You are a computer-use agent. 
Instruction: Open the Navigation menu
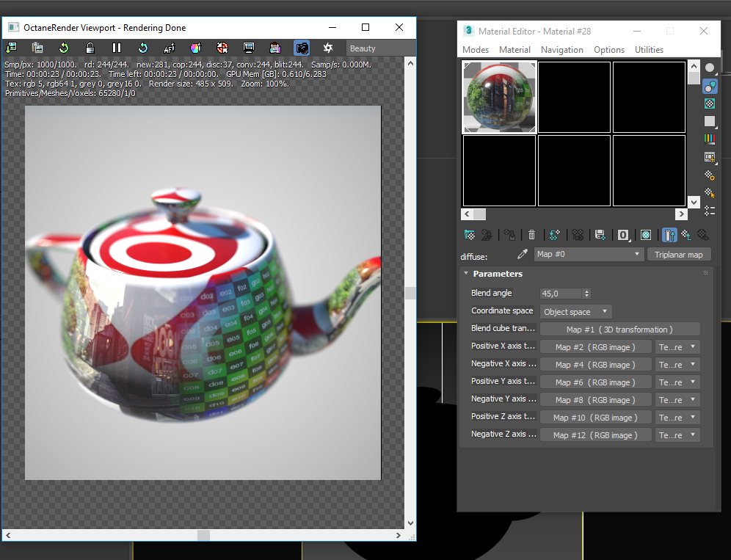click(561, 50)
